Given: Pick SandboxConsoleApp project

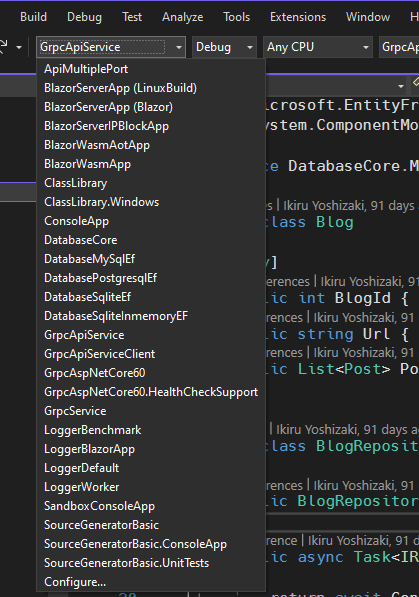Looking at the screenshot, I should tap(151, 506).
